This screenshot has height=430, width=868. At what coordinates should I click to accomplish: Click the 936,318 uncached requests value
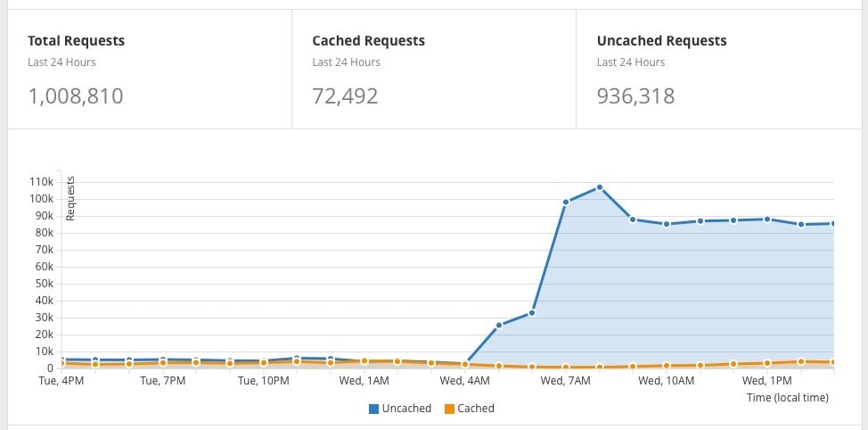635,95
